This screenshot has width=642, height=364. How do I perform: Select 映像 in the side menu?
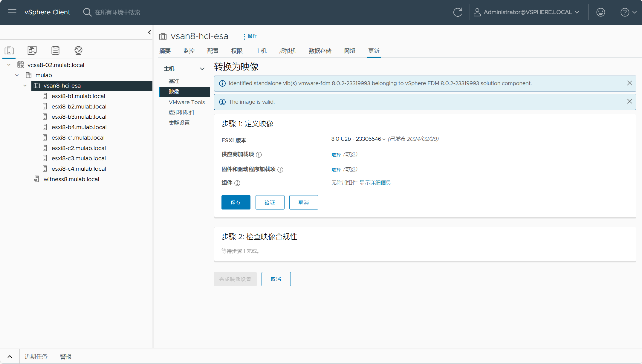click(x=185, y=92)
